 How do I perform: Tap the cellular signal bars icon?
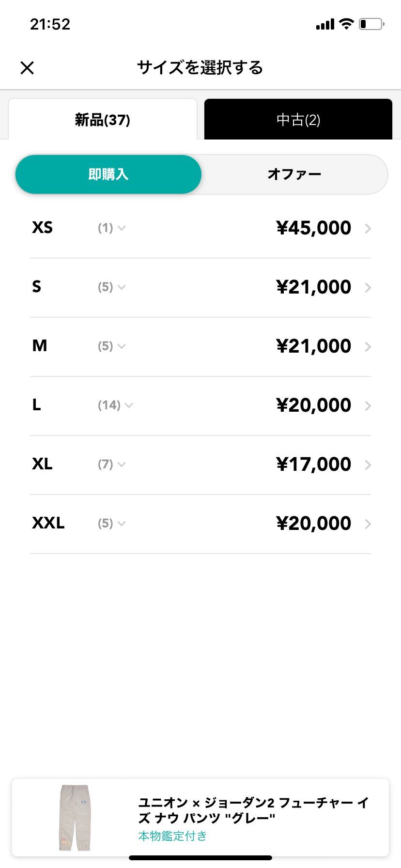pos(325,24)
